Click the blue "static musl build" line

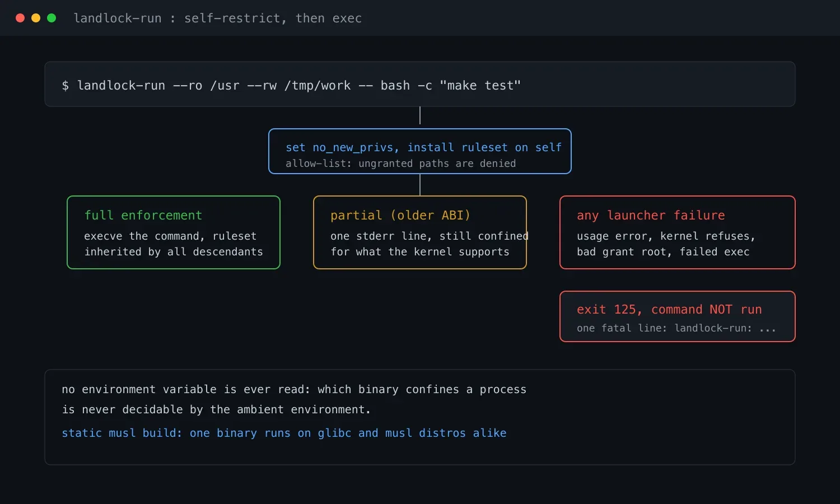284,433
